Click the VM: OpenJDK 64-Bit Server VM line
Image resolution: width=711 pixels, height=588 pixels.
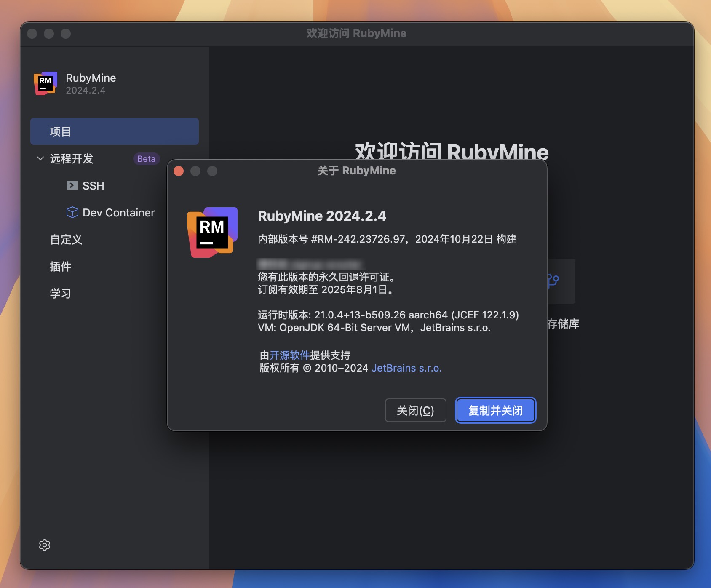374,328
